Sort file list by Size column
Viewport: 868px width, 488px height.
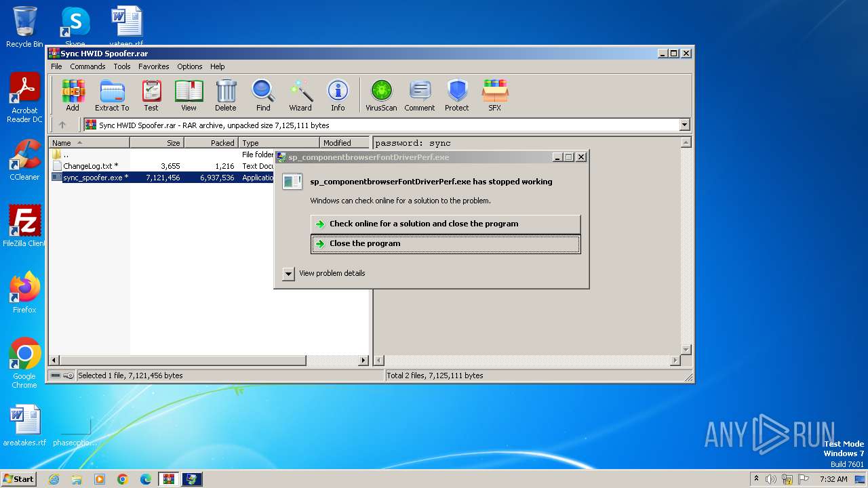157,143
